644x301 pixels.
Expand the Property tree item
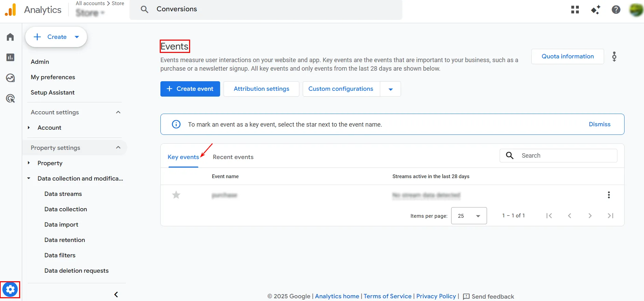click(x=29, y=163)
